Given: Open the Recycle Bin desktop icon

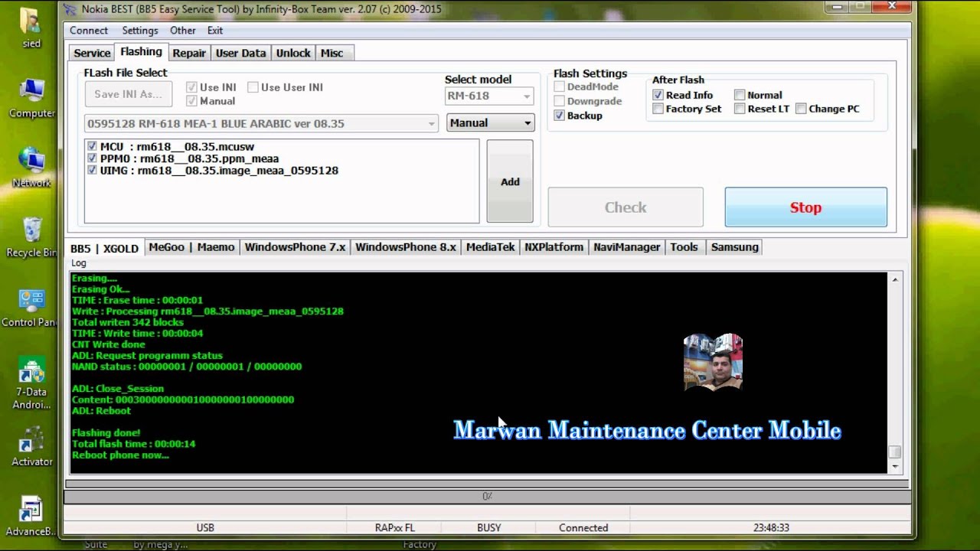Looking at the screenshot, I should (x=31, y=237).
